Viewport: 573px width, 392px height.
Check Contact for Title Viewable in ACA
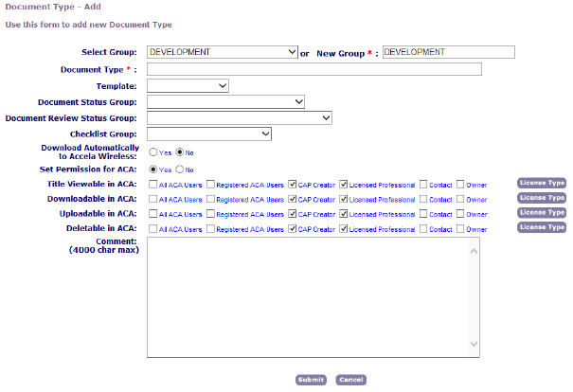[x=423, y=184]
